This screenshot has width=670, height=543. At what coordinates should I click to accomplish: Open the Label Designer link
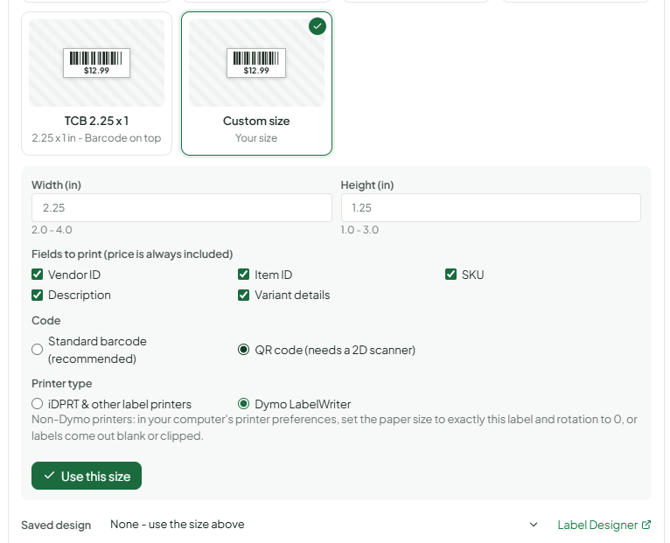click(x=604, y=525)
